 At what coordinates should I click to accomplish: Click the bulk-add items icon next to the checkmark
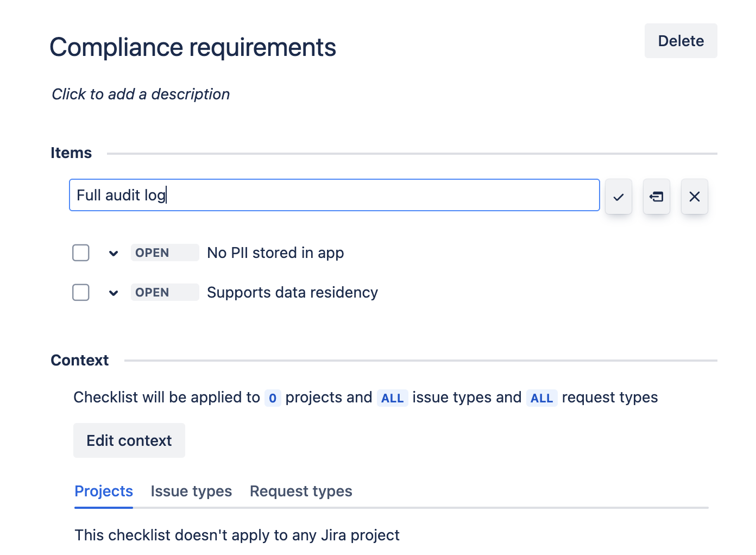click(656, 197)
